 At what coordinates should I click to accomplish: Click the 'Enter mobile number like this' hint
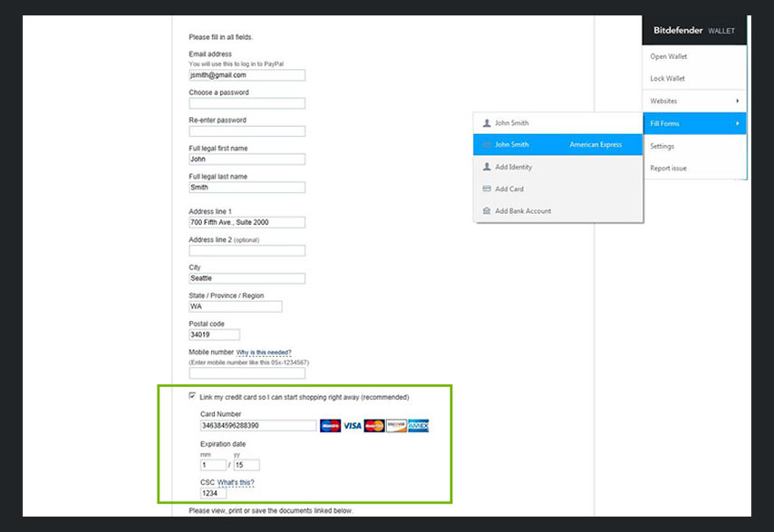click(x=248, y=363)
